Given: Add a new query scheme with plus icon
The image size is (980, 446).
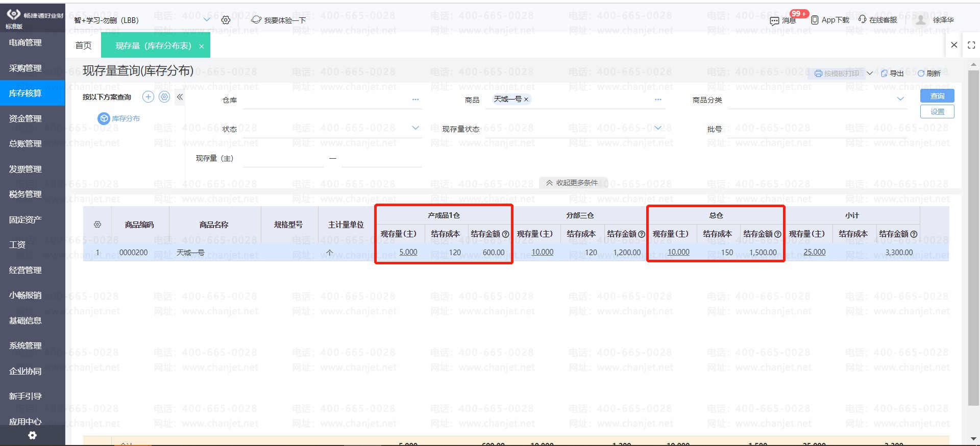Looking at the screenshot, I should pos(148,97).
